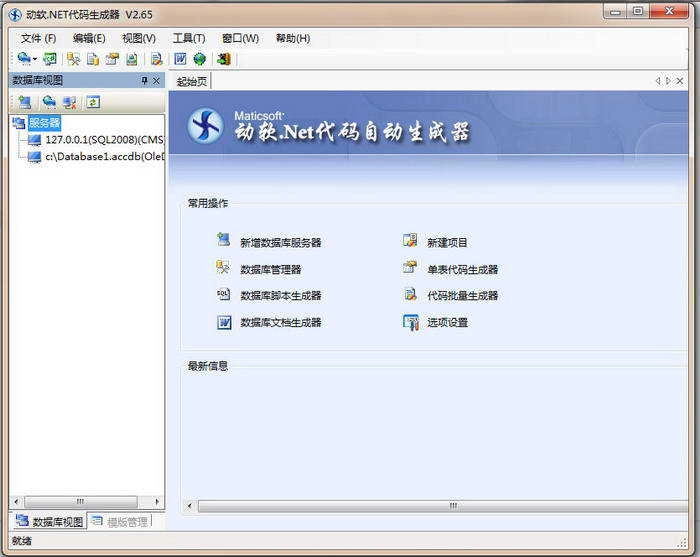The width and height of the screenshot is (700, 557).
Task: Open database manager tool in main toolbar
Action: click(x=73, y=59)
